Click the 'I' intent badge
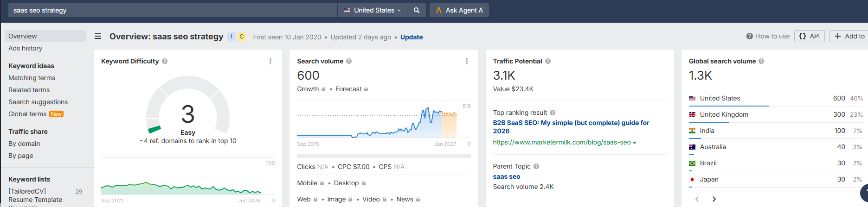This screenshot has height=207, width=868. click(x=231, y=37)
